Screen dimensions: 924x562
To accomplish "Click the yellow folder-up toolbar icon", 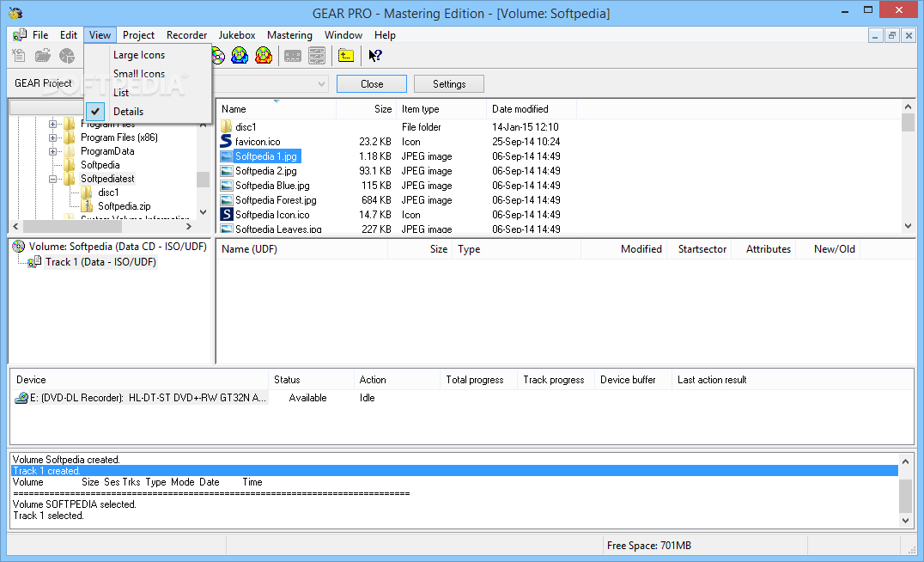I will [346, 56].
